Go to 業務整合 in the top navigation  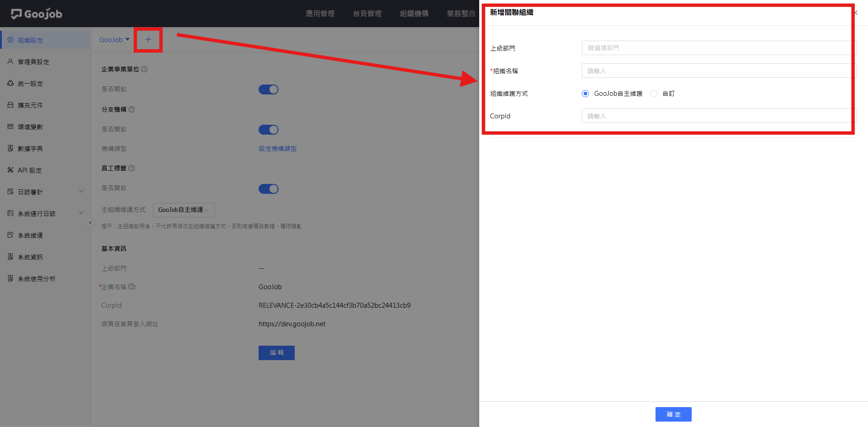461,14
